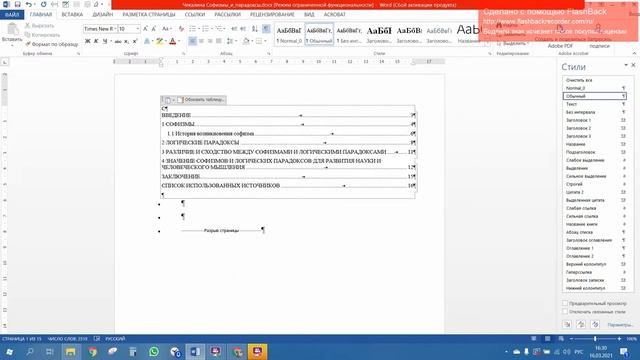Enable Отключить связанные стили checkbox
The image size is (640, 360).
tap(565, 312)
